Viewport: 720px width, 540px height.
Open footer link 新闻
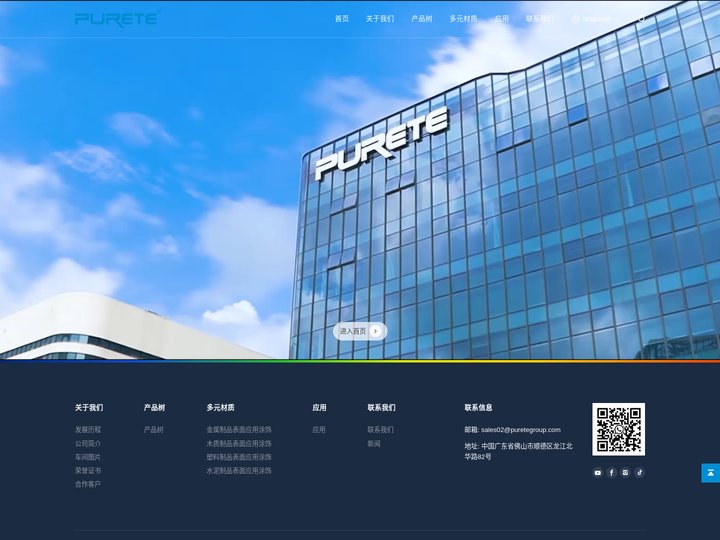(x=374, y=444)
